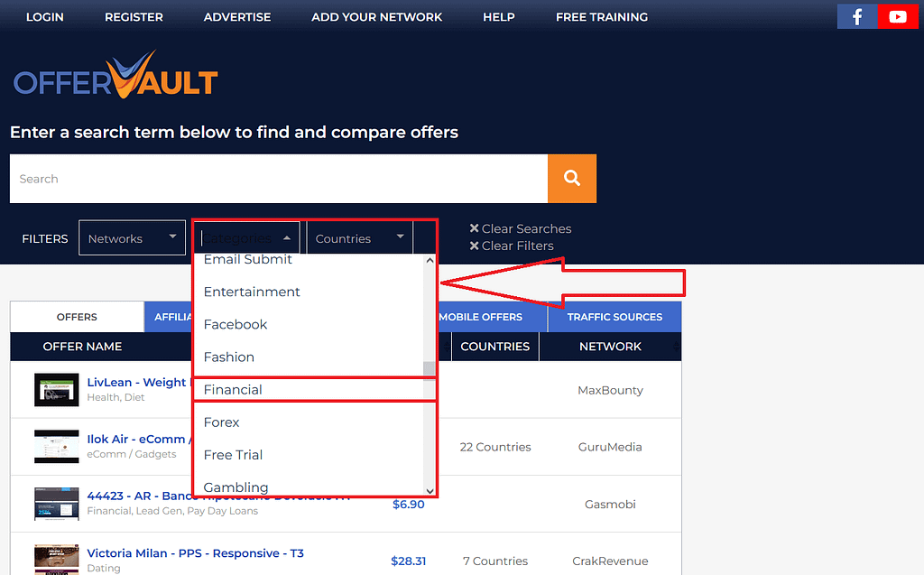Open the REGISTER link
The width and height of the screenshot is (924, 575).
[x=134, y=17]
